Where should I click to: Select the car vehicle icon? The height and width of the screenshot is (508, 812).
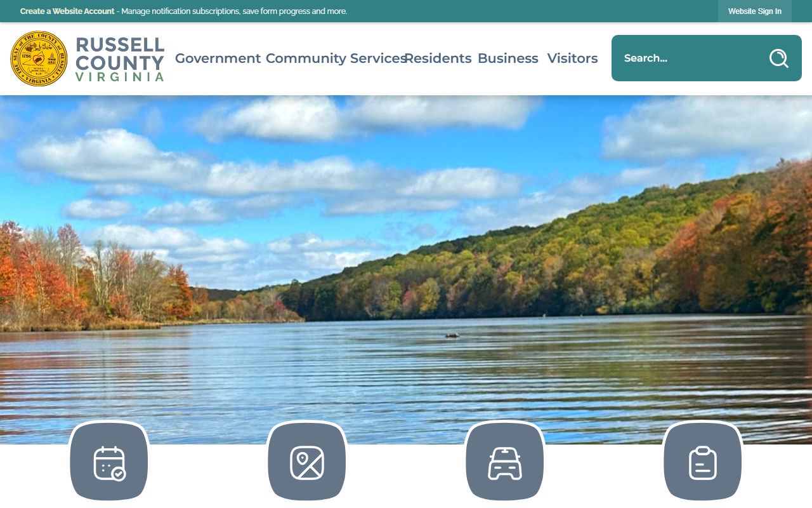click(x=505, y=463)
